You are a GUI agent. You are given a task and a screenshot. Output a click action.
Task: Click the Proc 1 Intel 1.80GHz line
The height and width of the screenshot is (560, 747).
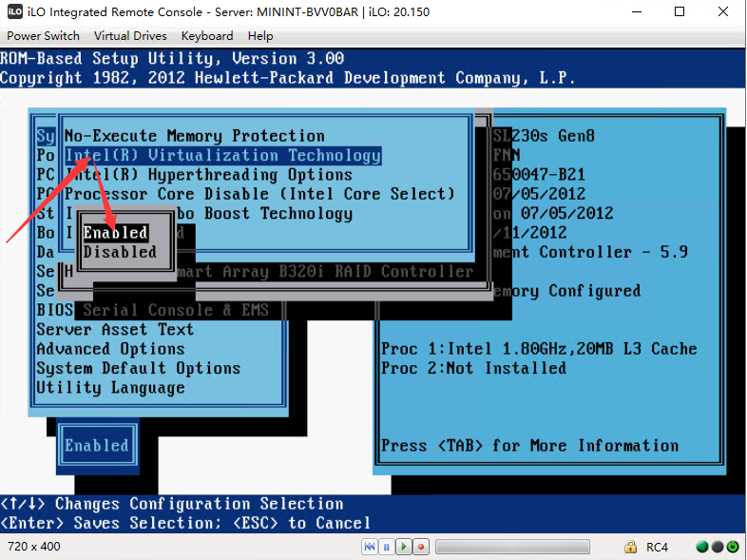pyautogui.click(x=539, y=349)
